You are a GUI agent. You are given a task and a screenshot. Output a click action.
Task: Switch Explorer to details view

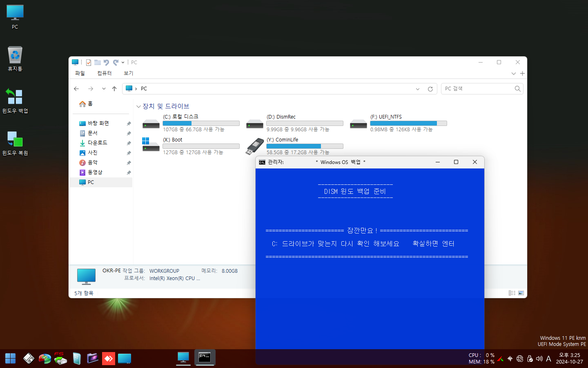click(x=512, y=293)
